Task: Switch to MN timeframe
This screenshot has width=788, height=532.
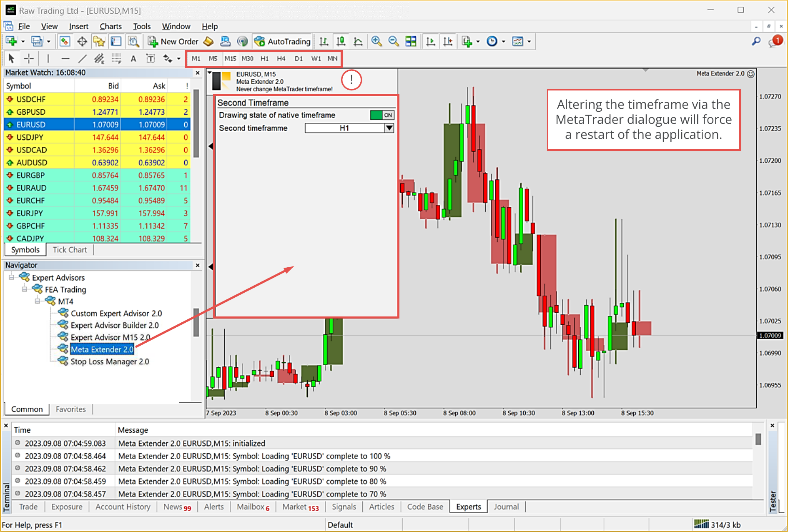Action: click(x=332, y=58)
